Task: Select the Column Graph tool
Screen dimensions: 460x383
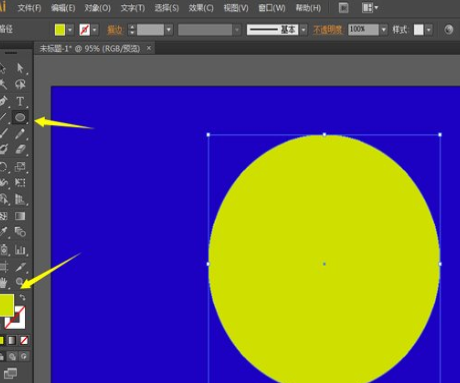Action: [x=20, y=249]
